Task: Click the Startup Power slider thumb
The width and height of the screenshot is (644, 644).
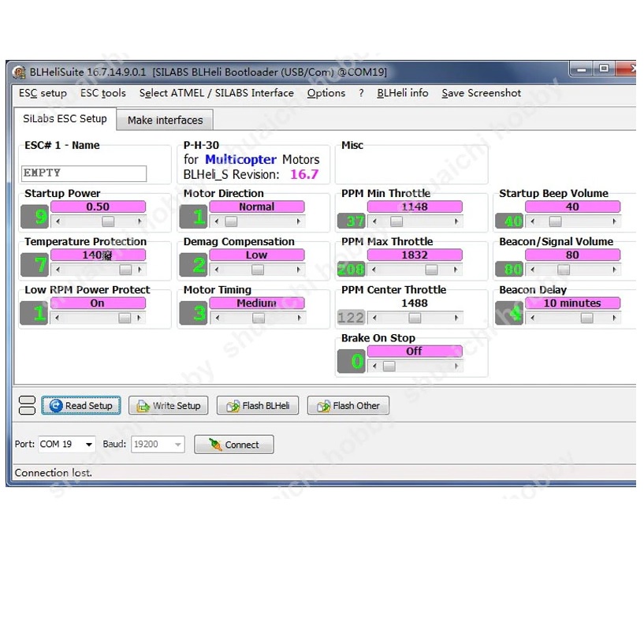Action: click(x=108, y=221)
